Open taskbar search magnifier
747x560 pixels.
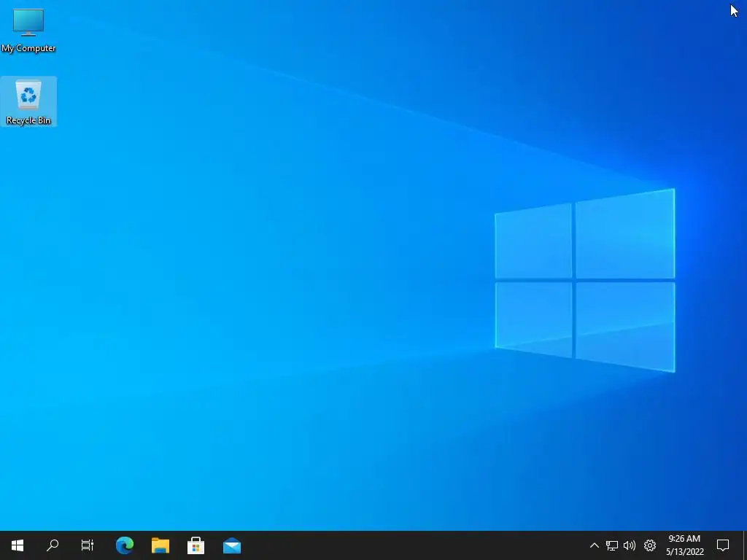click(x=53, y=545)
